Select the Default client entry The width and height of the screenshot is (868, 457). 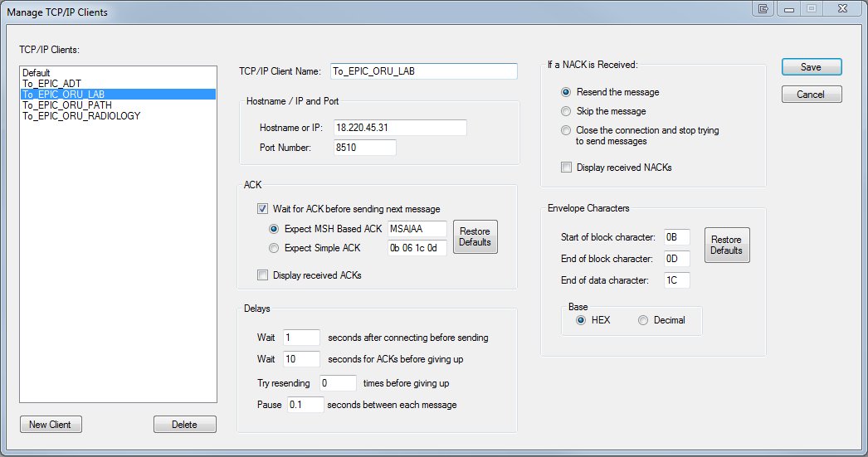(x=36, y=73)
